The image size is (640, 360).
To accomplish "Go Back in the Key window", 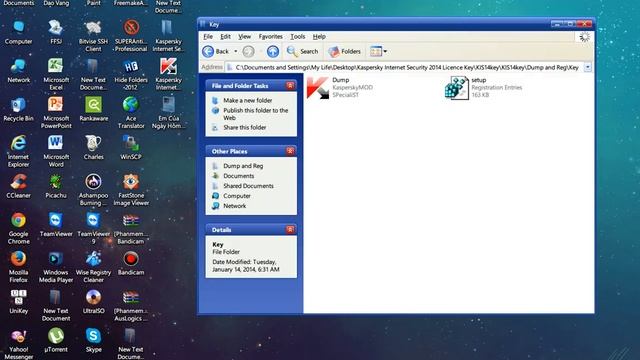I will [x=216, y=51].
